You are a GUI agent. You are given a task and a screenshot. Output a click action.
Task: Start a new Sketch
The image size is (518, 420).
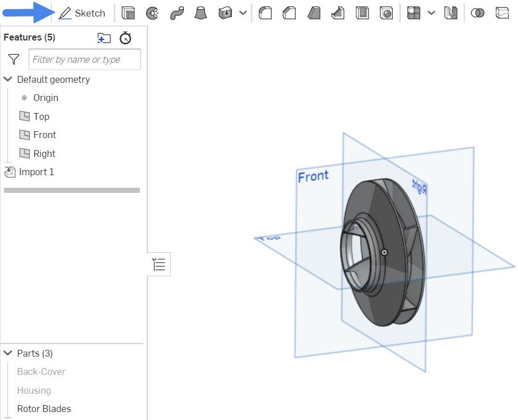point(82,13)
